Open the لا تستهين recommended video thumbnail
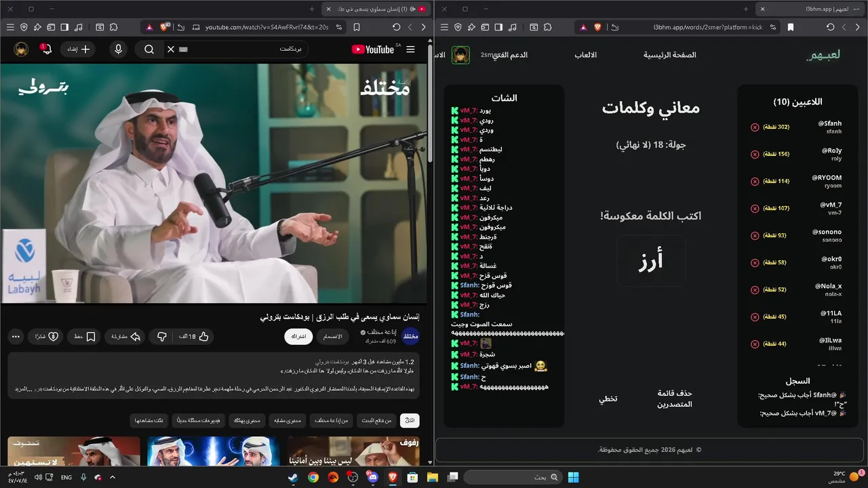 [x=74, y=451]
